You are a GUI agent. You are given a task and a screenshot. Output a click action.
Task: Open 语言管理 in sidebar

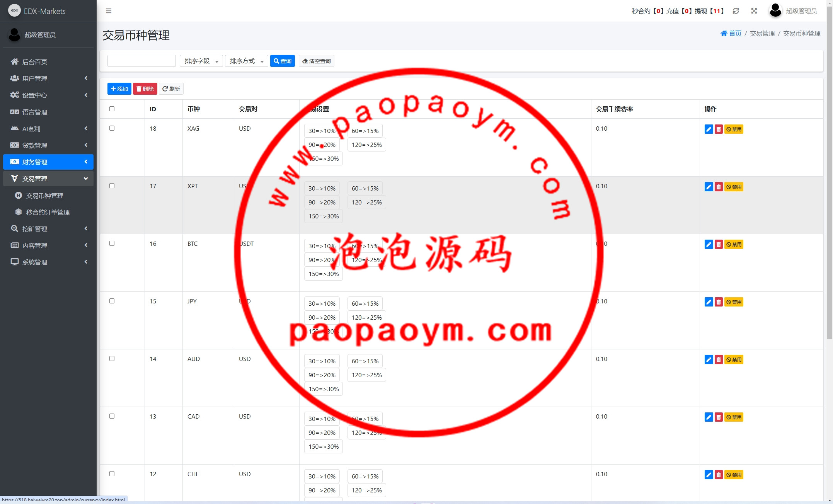tap(48, 112)
